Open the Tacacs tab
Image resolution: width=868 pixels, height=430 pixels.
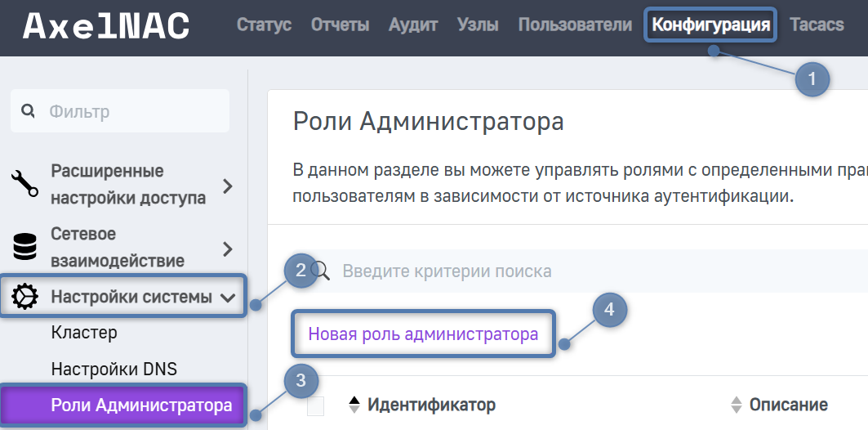tap(817, 25)
